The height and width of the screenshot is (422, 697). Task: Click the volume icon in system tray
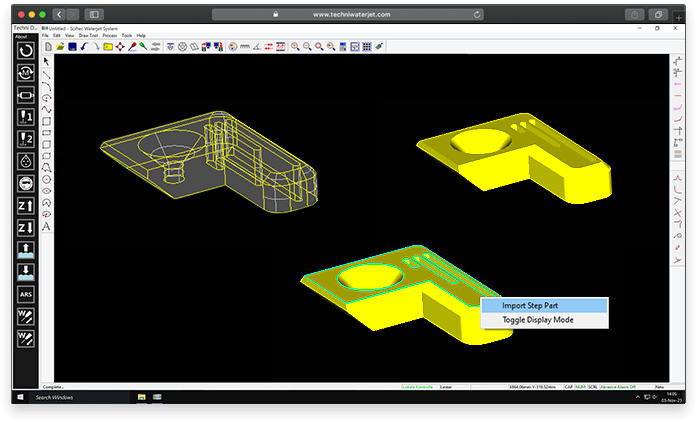click(654, 397)
